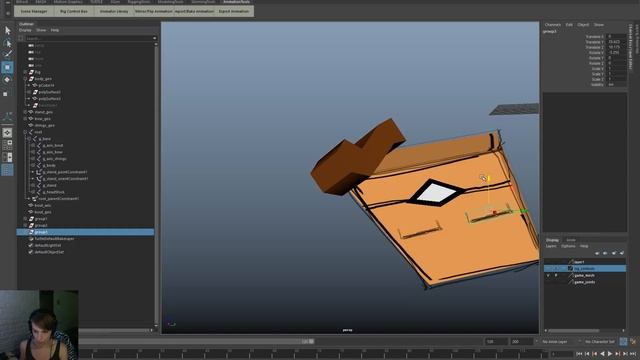The width and height of the screenshot is (640, 360).
Task: Switch to the Rotate tool
Action: (7, 80)
